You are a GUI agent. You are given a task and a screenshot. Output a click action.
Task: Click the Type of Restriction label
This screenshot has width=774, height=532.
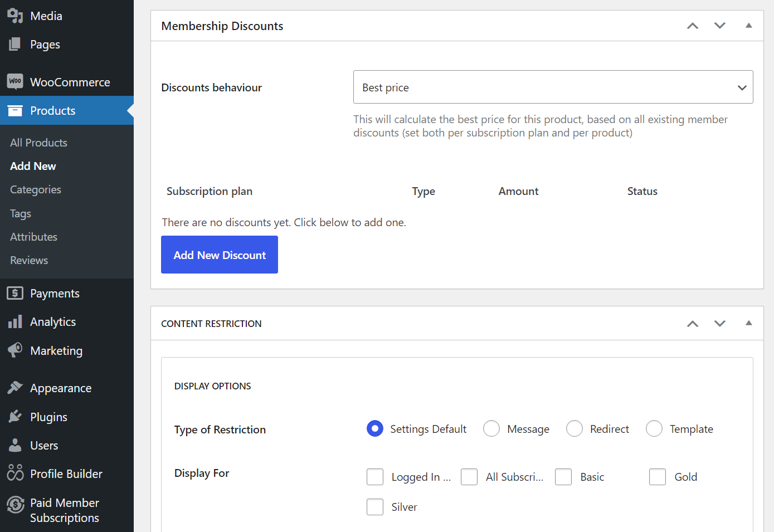220,429
